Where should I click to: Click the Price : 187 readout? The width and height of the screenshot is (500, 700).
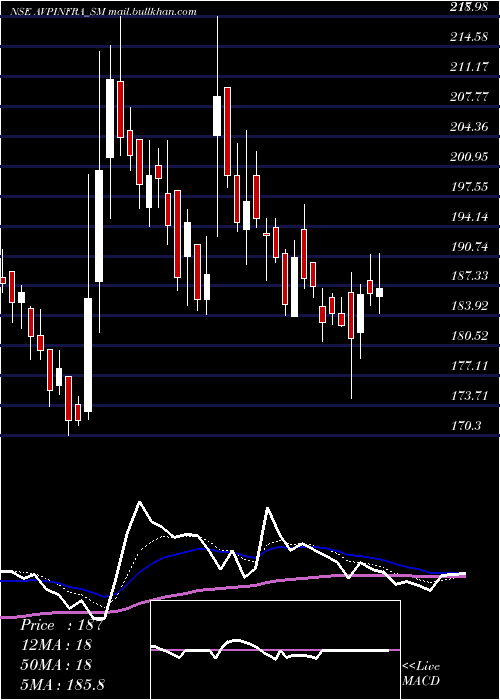[x=62, y=625]
